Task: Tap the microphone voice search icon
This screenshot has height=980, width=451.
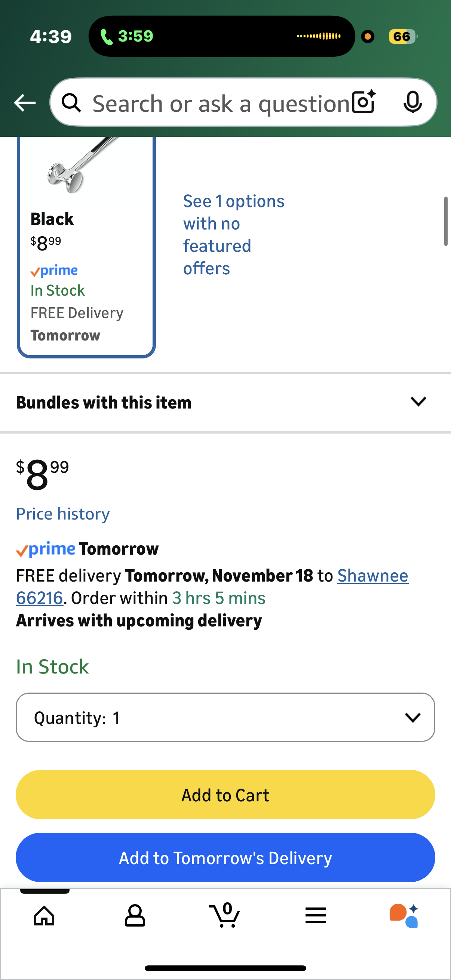Action: (412, 102)
